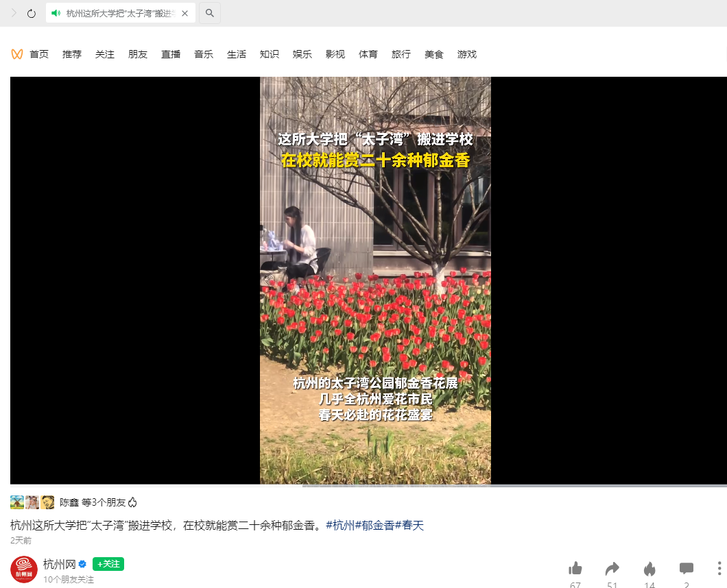Image resolution: width=727 pixels, height=588 pixels.
Task: Click the video progress bar
Action: click(x=368, y=486)
